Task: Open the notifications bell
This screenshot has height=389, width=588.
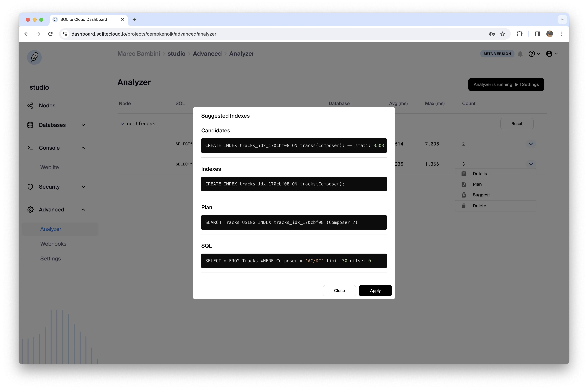Action: 520,54
